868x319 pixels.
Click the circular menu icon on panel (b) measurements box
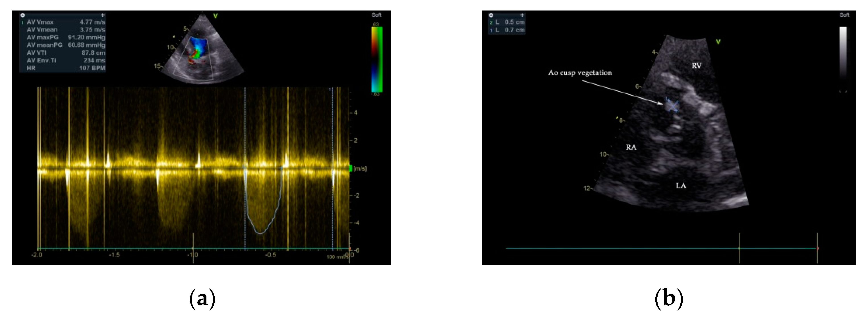point(492,15)
